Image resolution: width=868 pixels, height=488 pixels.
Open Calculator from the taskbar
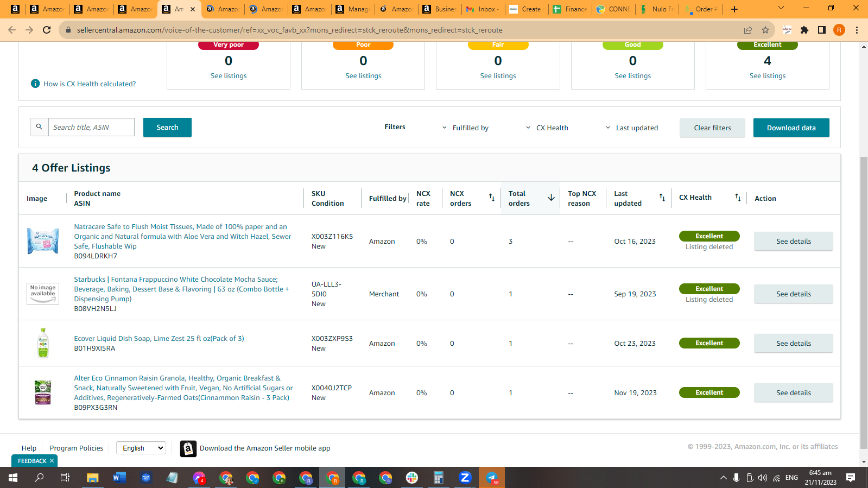[439, 478]
